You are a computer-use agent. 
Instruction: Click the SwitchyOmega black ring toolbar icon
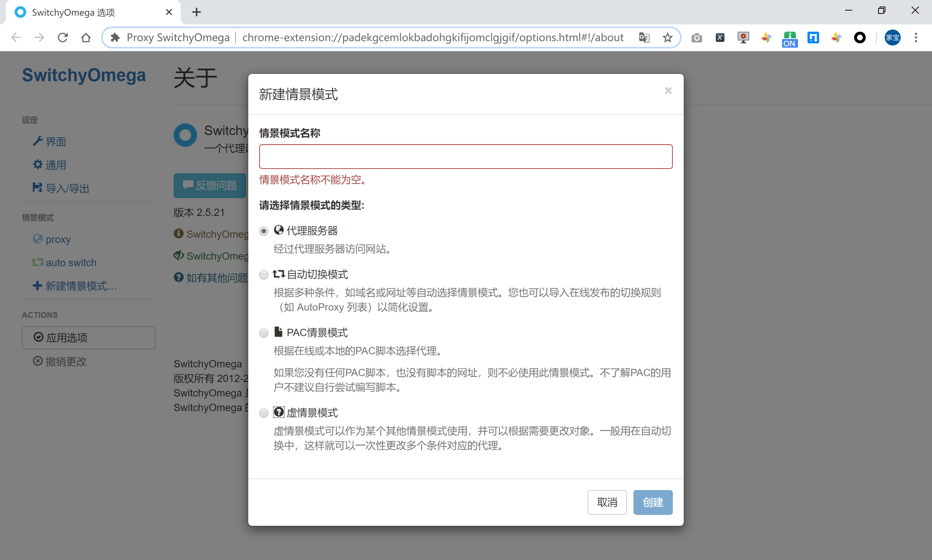pyautogui.click(x=860, y=38)
